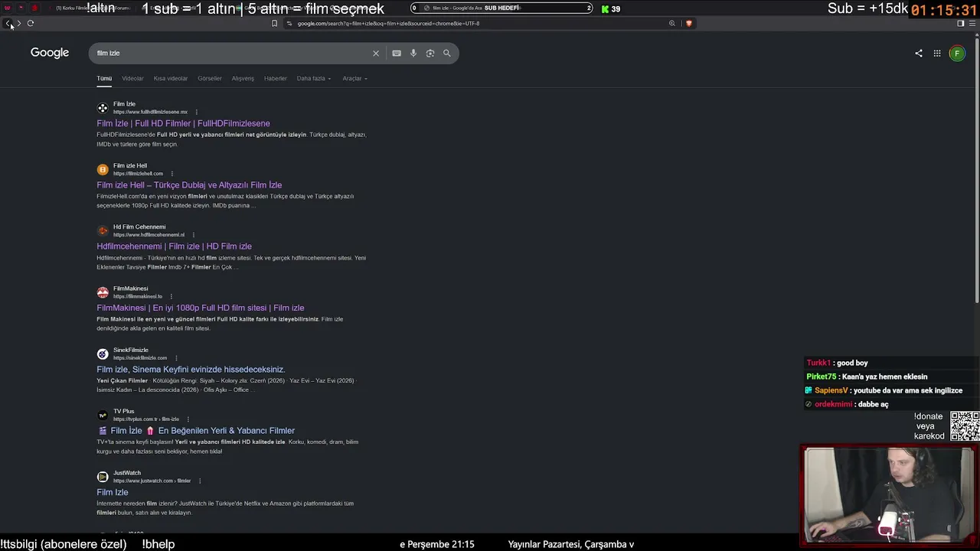Click the donate QR code
This screenshot has width=980, height=551.
(x=964, y=426)
